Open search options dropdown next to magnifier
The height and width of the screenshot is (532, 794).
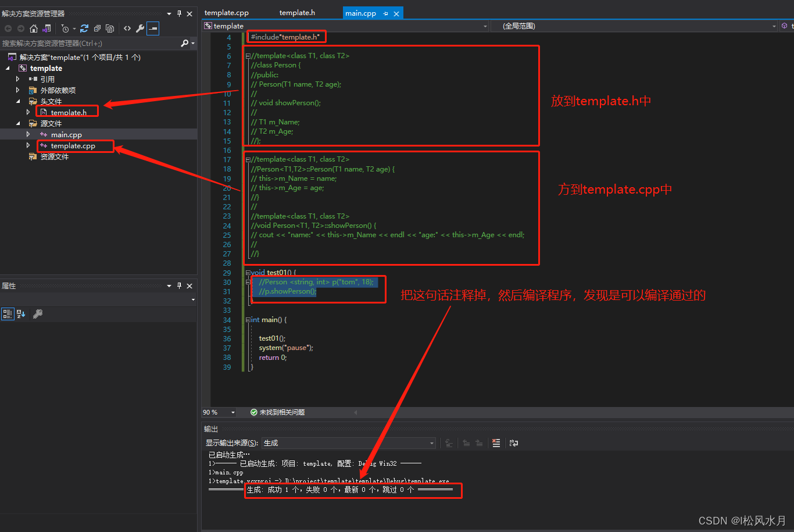point(193,44)
